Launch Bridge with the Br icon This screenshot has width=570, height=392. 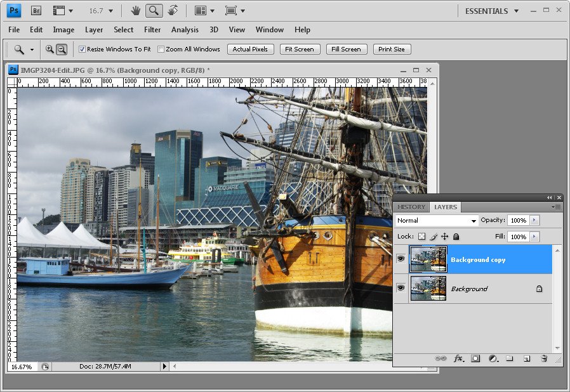click(x=36, y=11)
